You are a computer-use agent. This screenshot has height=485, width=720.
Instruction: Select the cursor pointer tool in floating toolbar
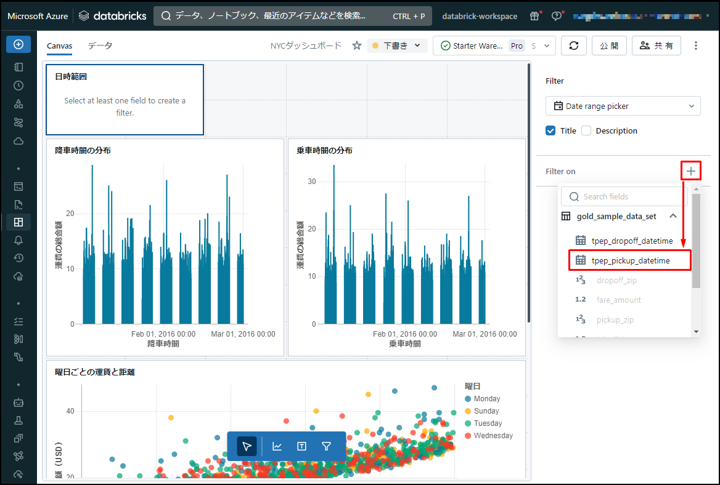click(x=247, y=446)
